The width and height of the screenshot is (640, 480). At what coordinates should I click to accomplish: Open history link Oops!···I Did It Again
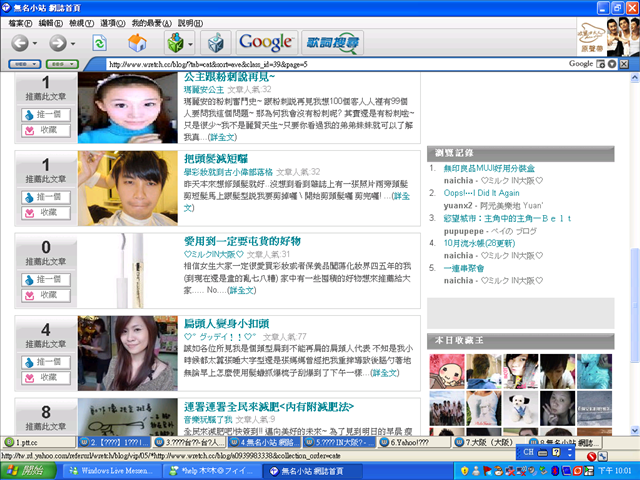(482, 193)
